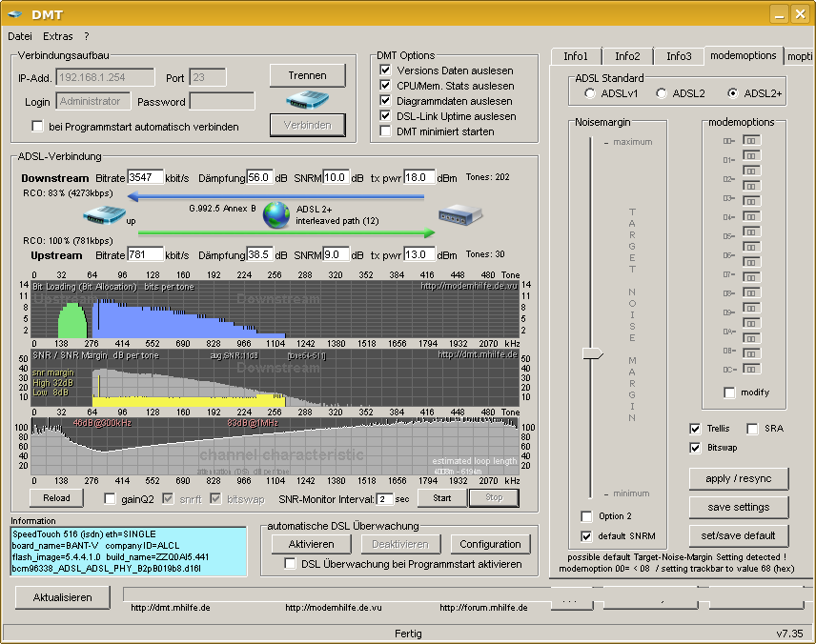Click the Port input field
816x644 pixels.
pyautogui.click(x=208, y=77)
